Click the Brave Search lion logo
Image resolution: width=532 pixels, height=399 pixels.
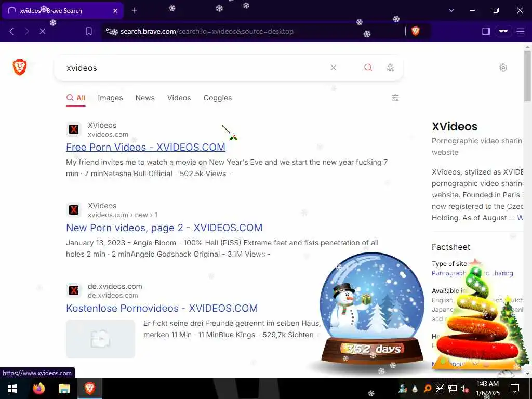(x=20, y=67)
